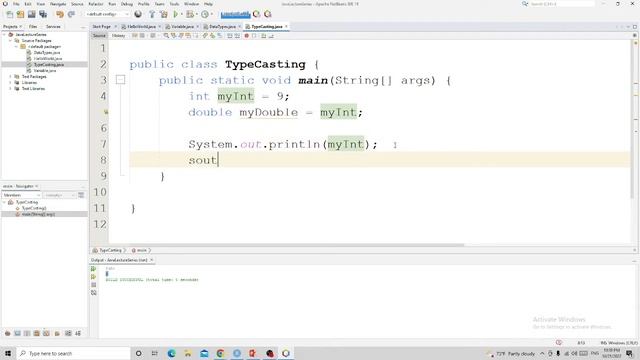Select main(String[] args) in Navigator
Viewport: 640px width, 360px height.
[38, 214]
